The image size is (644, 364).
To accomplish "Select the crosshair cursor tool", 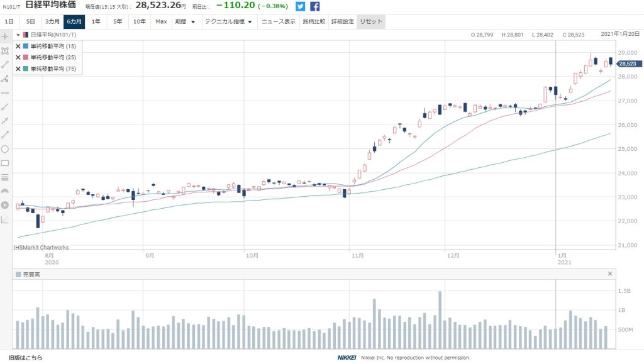I will click(x=5, y=36).
